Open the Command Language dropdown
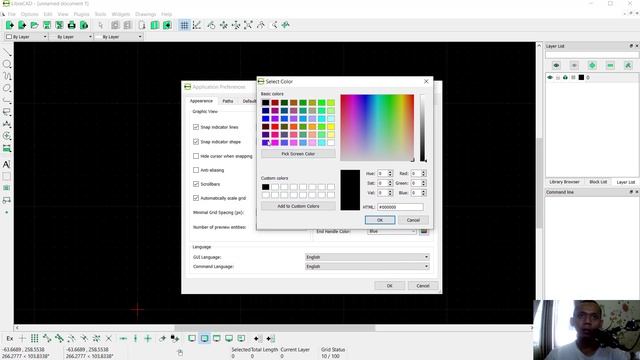640x360 pixels. coord(367,266)
